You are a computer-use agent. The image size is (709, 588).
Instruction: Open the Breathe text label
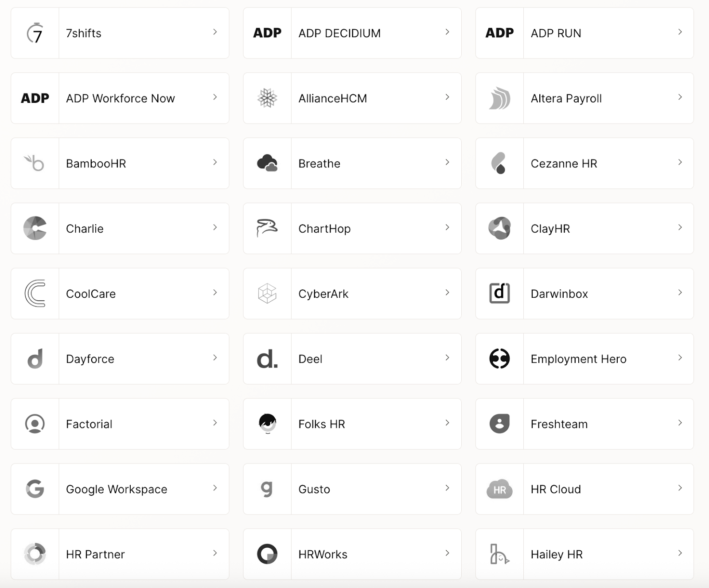pos(319,164)
